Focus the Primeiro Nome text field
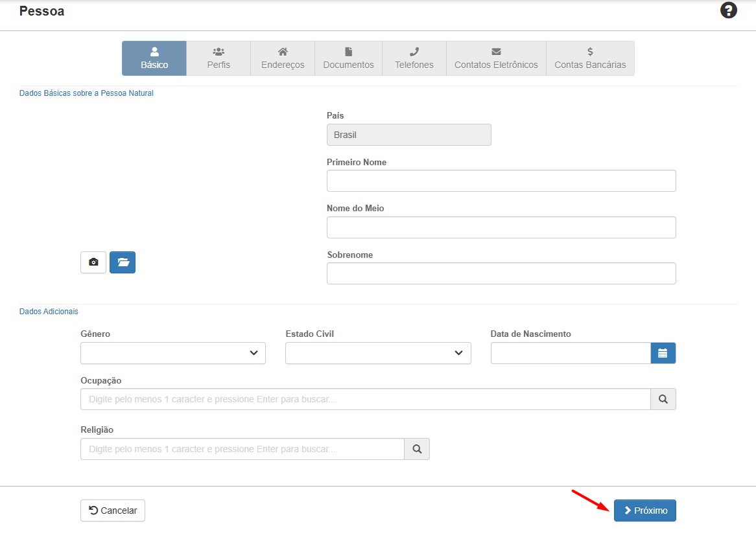The image size is (756, 539). (501, 181)
